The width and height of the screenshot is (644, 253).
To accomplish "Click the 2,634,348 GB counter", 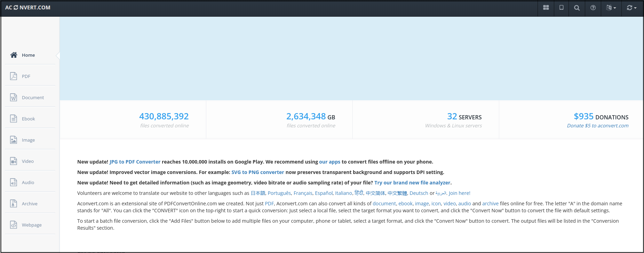I will pos(311,116).
